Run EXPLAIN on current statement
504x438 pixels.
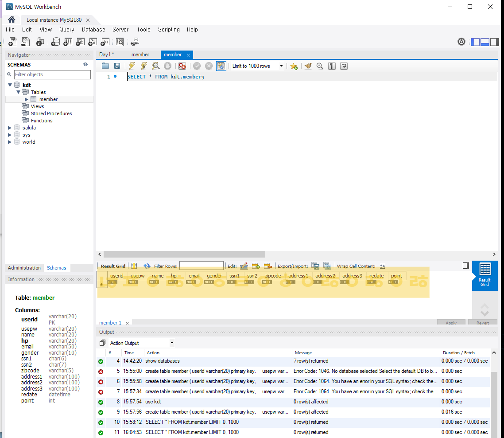coord(156,66)
